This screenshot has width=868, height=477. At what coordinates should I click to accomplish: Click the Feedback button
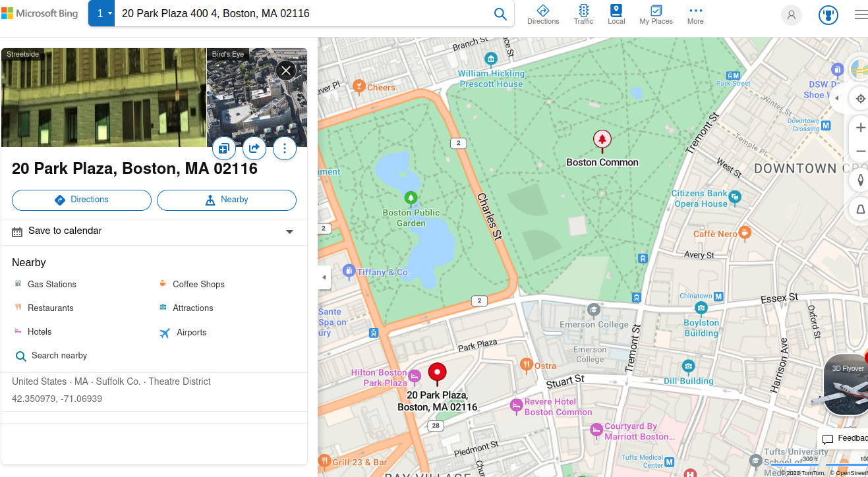coord(844,439)
